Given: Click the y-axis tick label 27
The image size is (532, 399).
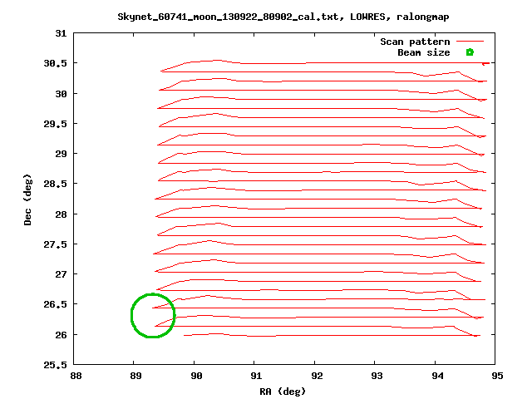Looking at the screenshot, I should tap(61, 273).
